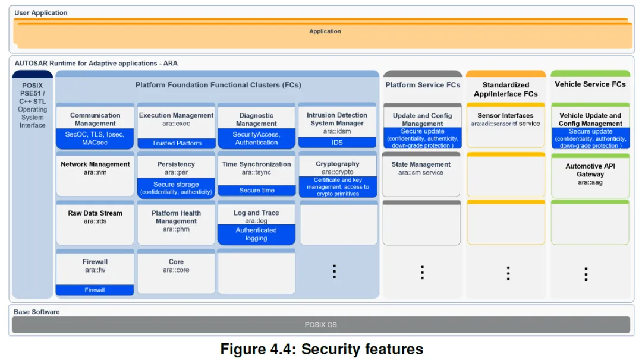Select State Management ara::sm service box
The height and width of the screenshot is (364, 642).
click(x=421, y=174)
